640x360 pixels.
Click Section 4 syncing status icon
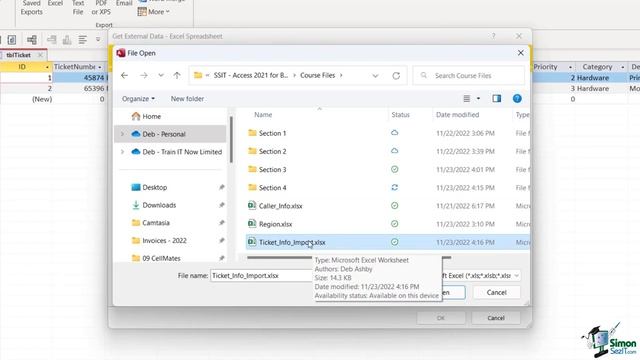coord(394,188)
